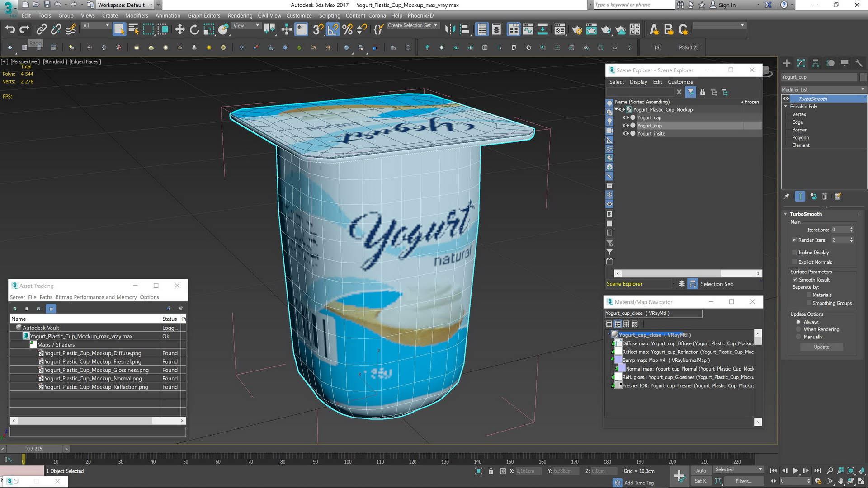The width and height of the screenshot is (868, 488).
Task: Click the Iterations spinner arrows
Action: click(851, 230)
